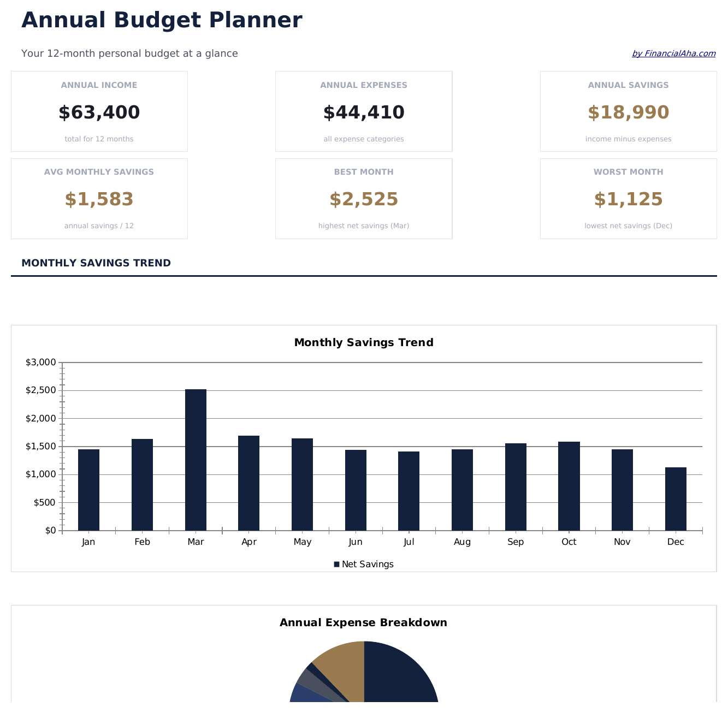Select the Annual Income $63,400 card
This screenshot has width=728, height=713.
pos(99,111)
